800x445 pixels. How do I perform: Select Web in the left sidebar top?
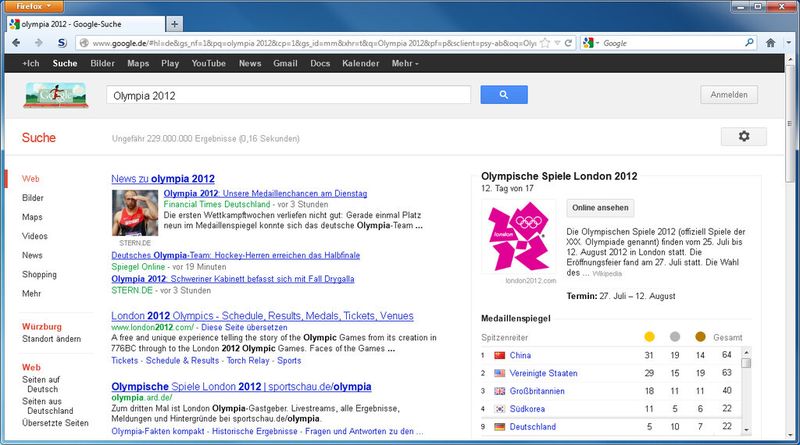pos(31,179)
